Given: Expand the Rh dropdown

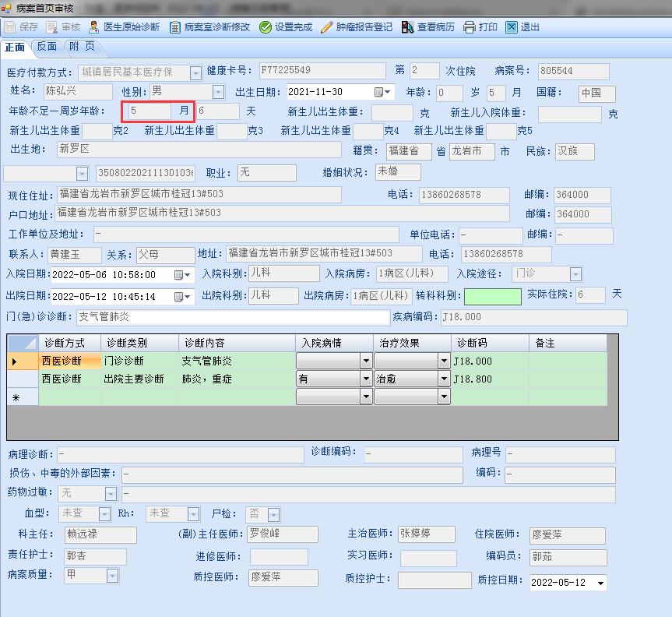Looking at the screenshot, I should (x=194, y=514).
